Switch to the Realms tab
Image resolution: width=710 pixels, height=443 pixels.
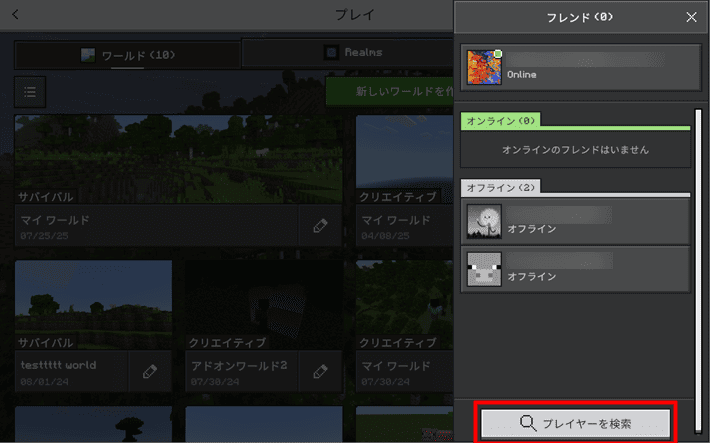[347, 53]
